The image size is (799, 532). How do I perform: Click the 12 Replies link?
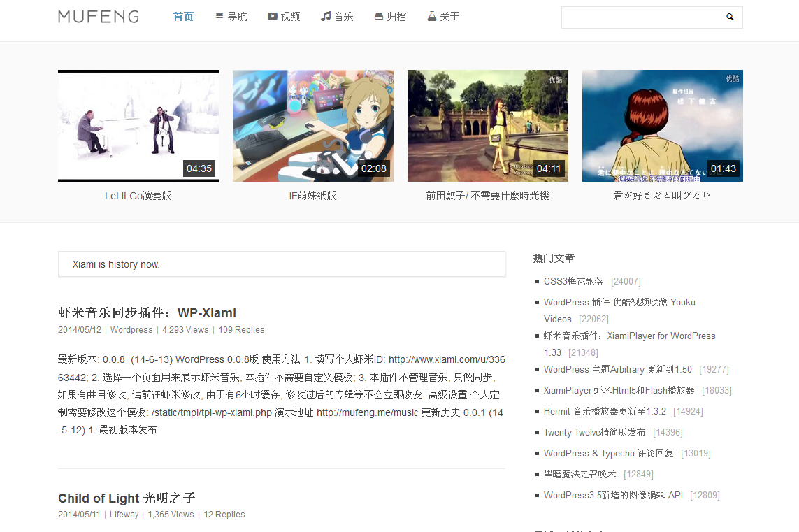coord(224,514)
